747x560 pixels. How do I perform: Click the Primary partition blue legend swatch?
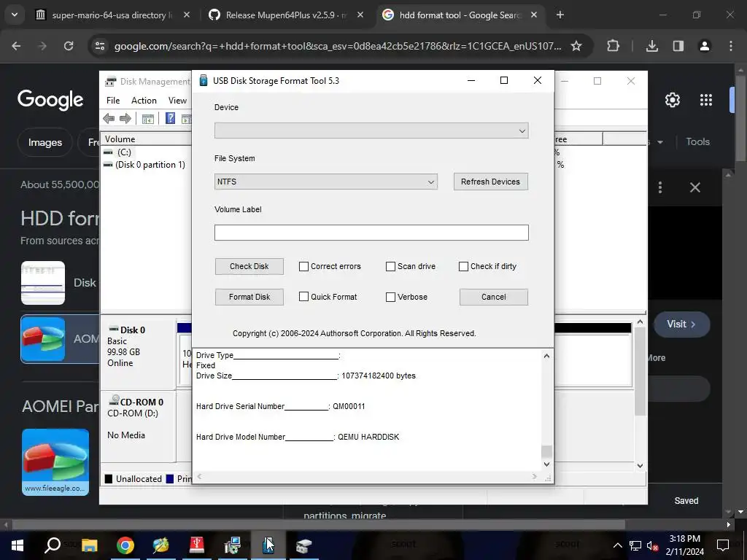point(169,478)
